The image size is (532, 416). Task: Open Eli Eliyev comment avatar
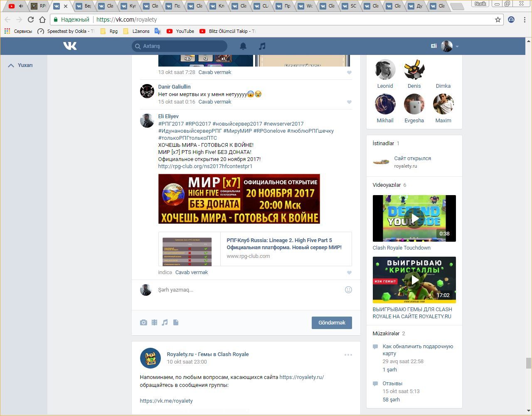(147, 120)
